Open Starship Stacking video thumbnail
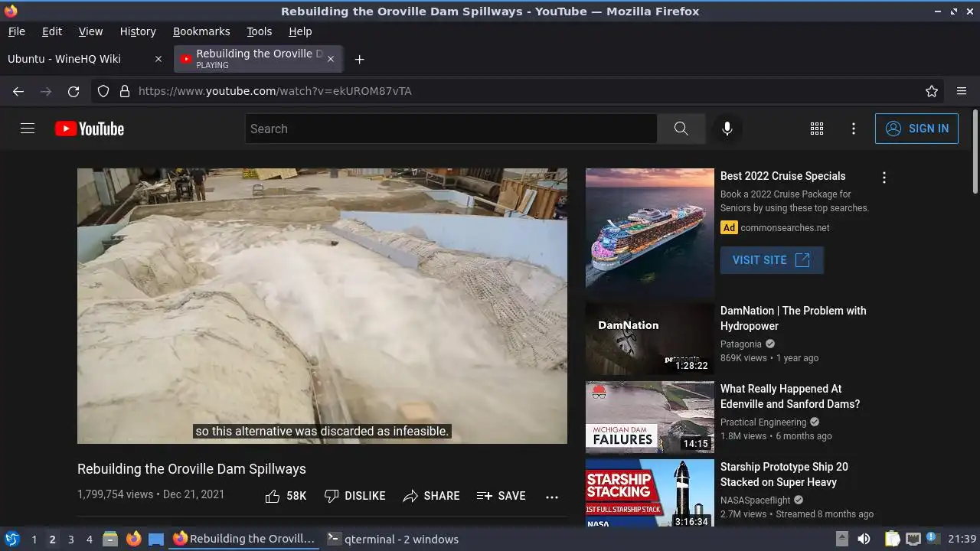This screenshot has width=980, height=551. (650, 493)
